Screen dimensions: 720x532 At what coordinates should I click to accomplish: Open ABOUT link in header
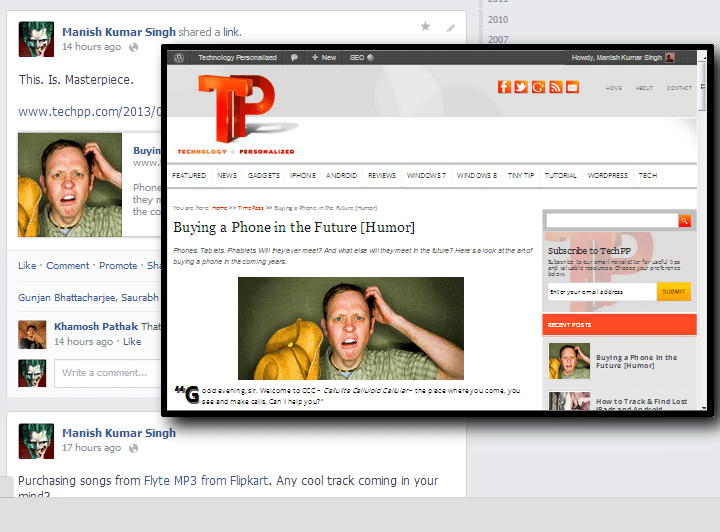[644, 88]
